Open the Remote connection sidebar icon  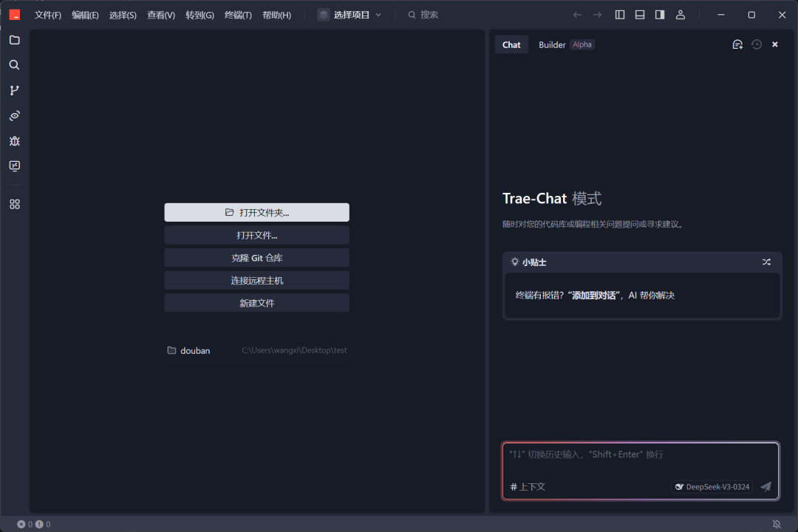(15, 115)
